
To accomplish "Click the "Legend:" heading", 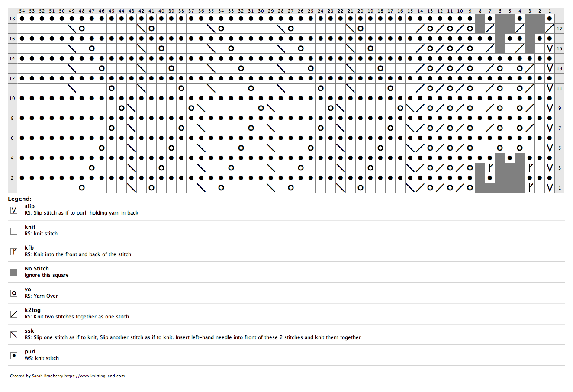I will 19,199.
